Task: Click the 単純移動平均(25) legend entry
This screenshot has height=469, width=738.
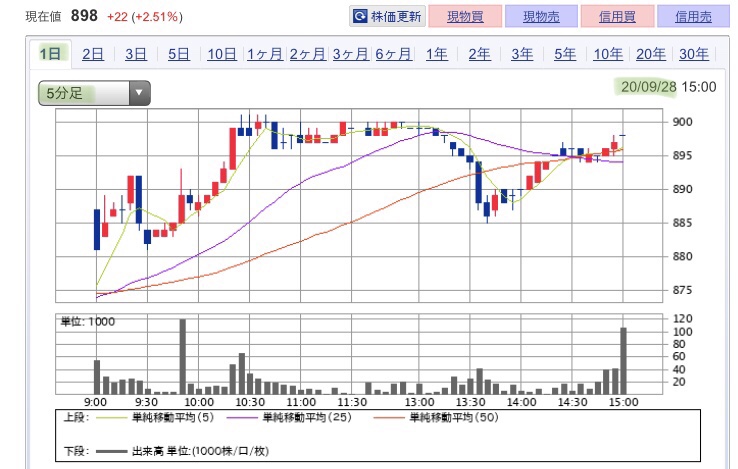Action: (x=289, y=417)
